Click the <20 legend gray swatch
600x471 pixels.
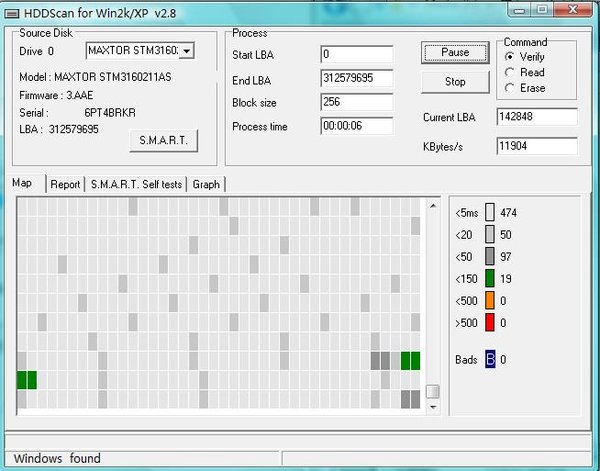point(490,235)
